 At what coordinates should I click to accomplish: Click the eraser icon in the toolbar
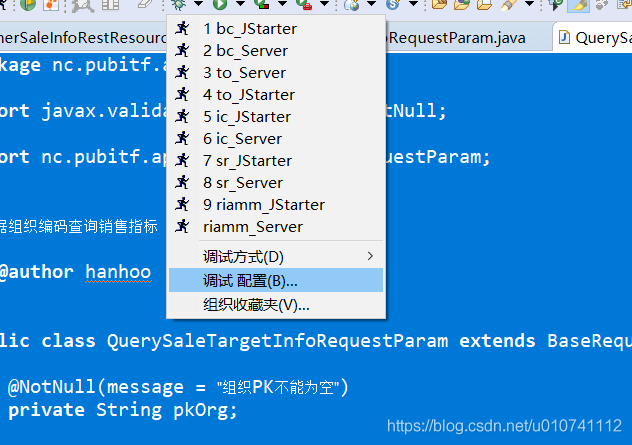(146, 5)
